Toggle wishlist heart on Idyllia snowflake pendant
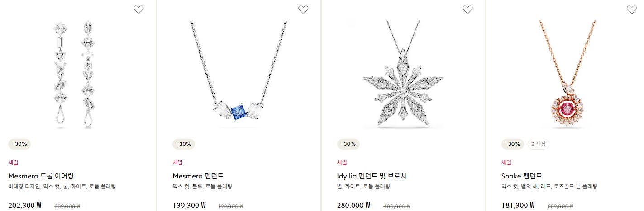The height and width of the screenshot is (211, 644). coord(467,9)
